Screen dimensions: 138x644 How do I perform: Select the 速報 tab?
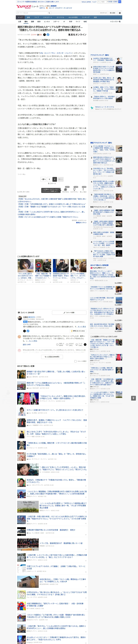[x=28, y=17]
